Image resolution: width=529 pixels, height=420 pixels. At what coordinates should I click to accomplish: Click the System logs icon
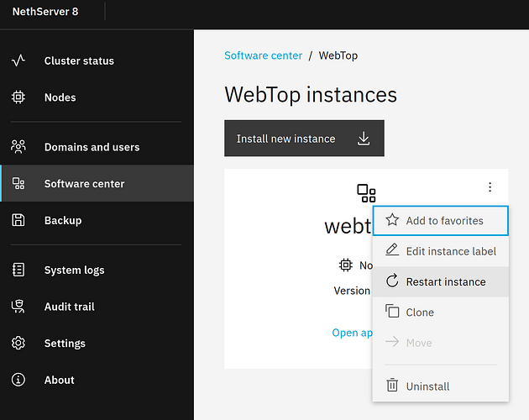pyautogui.click(x=18, y=270)
